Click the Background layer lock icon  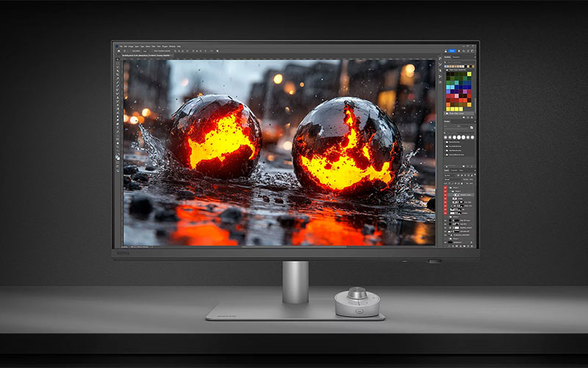coord(471,242)
